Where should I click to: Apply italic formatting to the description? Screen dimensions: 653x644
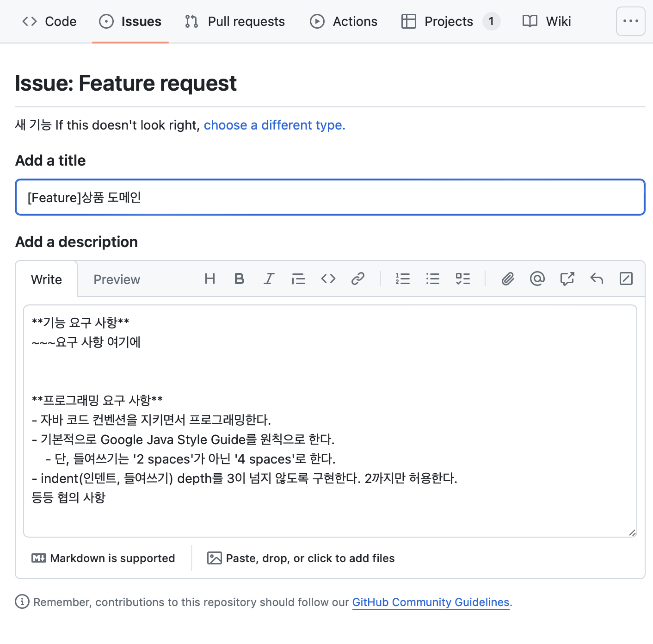[269, 279]
